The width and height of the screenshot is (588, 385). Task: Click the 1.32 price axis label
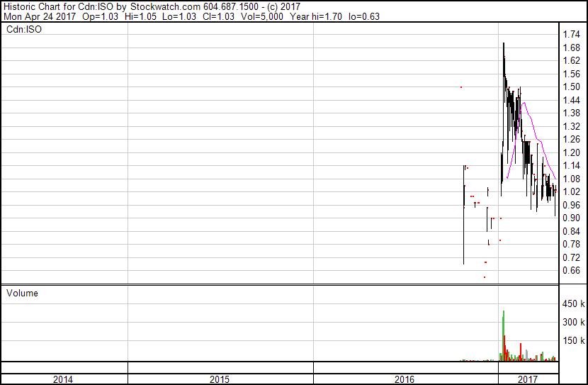pos(572,126)
